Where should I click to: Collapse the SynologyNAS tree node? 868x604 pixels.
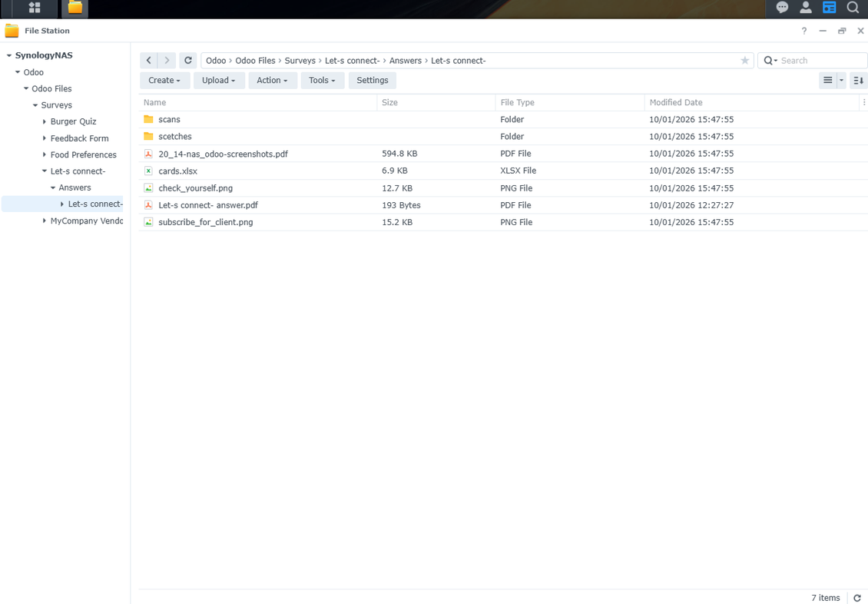[x=9, y=55]
